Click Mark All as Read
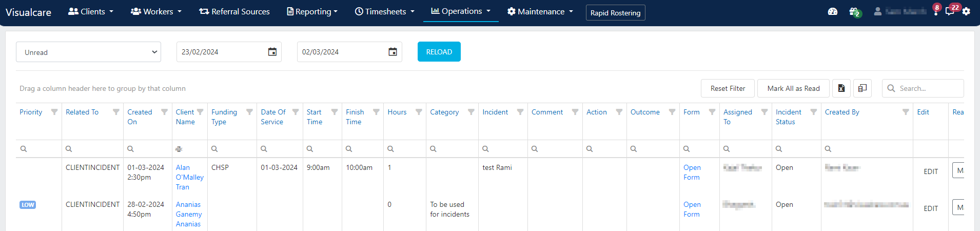The height and width of the screenshot is (231, 980). (793, 88)
